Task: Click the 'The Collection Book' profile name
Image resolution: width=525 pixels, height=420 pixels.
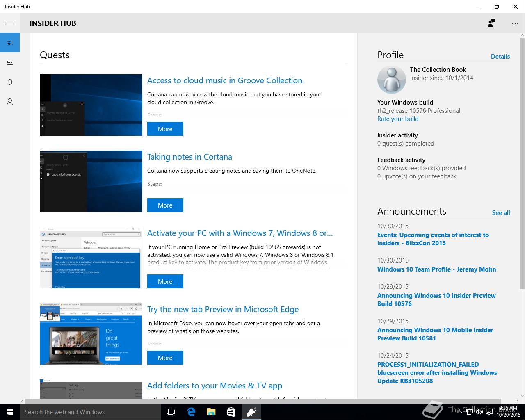Action: pos(438,70)
